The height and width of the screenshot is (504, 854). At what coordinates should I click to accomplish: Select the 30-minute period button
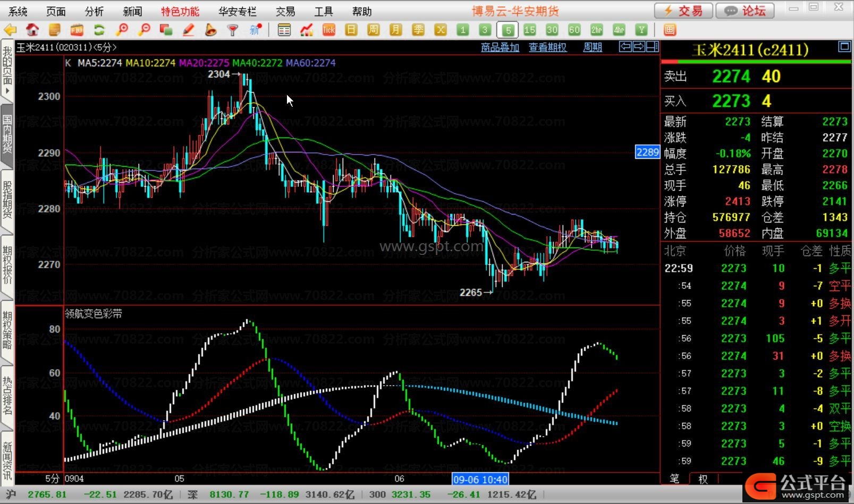coord(552,30)
